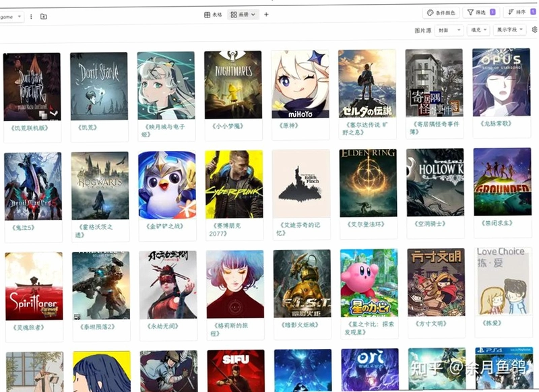Open the Ori cover image
The image size is (539, 392).
pos(370,370)
